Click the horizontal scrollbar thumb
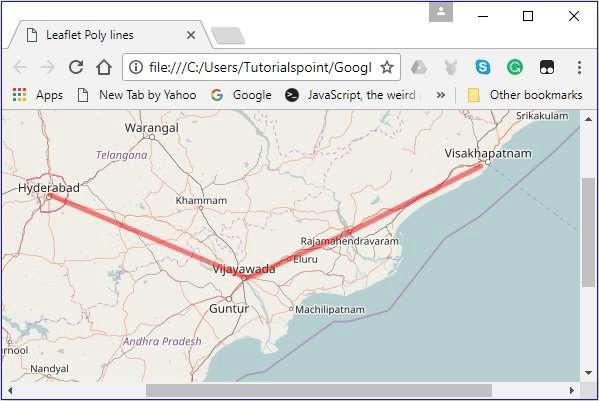The image size is (599, 401). click(319, 390)
